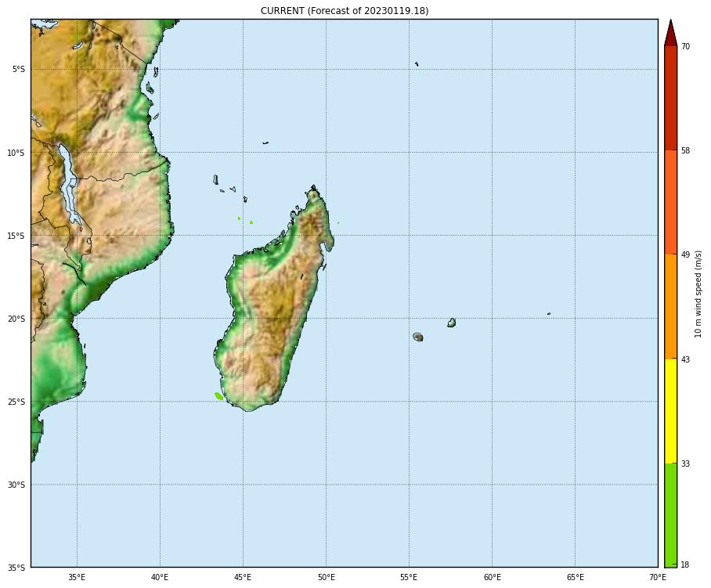Click the colorbar tick label 43
The image size is (711, 588).
click(685, 359)
